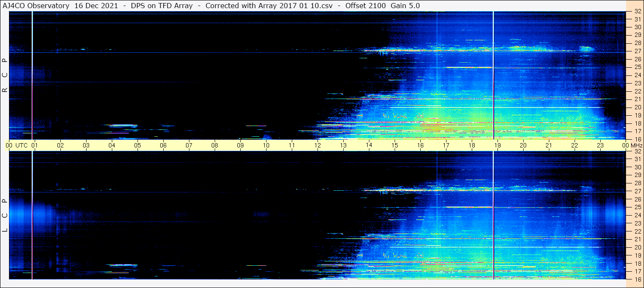This screenshot has width=644, height=288.
Task: Click 24 MHz label on lower LCP scale
Action: [x=637, y=215]
